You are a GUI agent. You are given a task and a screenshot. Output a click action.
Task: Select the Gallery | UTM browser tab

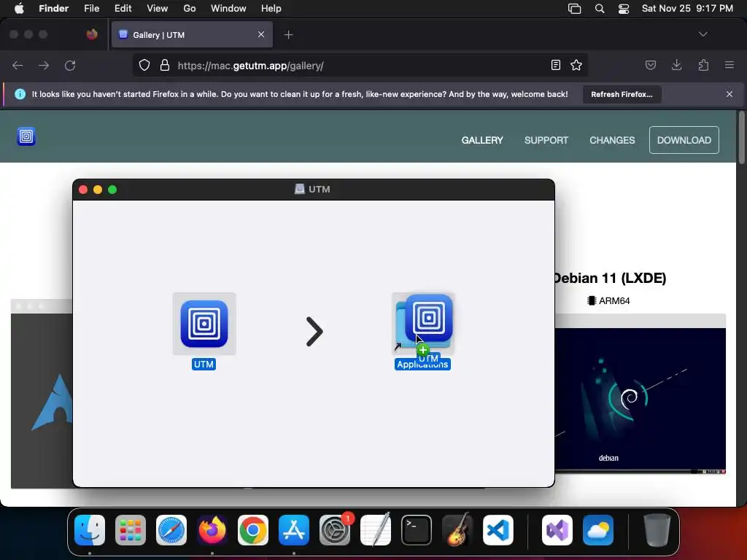click(x=192, y=35)
